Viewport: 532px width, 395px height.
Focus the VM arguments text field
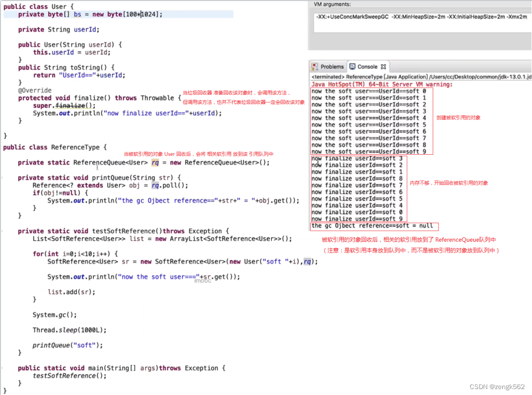[x=422, y=22]
